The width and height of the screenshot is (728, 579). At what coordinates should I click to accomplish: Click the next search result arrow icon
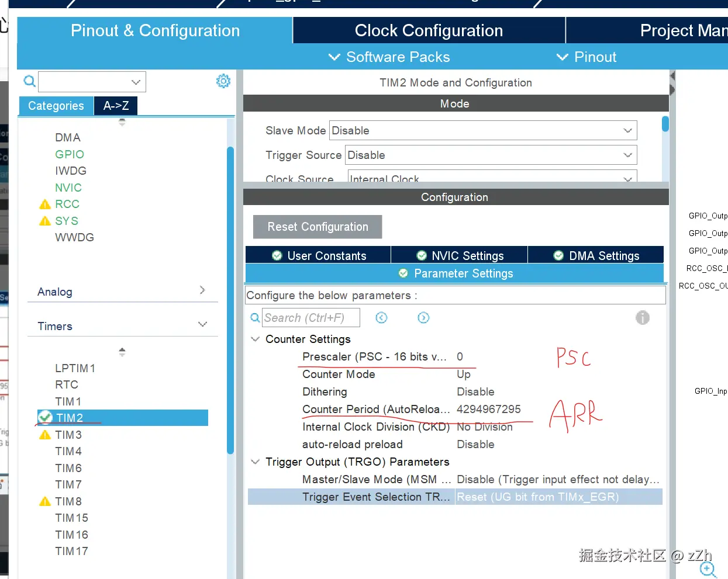tap(423, 318)
